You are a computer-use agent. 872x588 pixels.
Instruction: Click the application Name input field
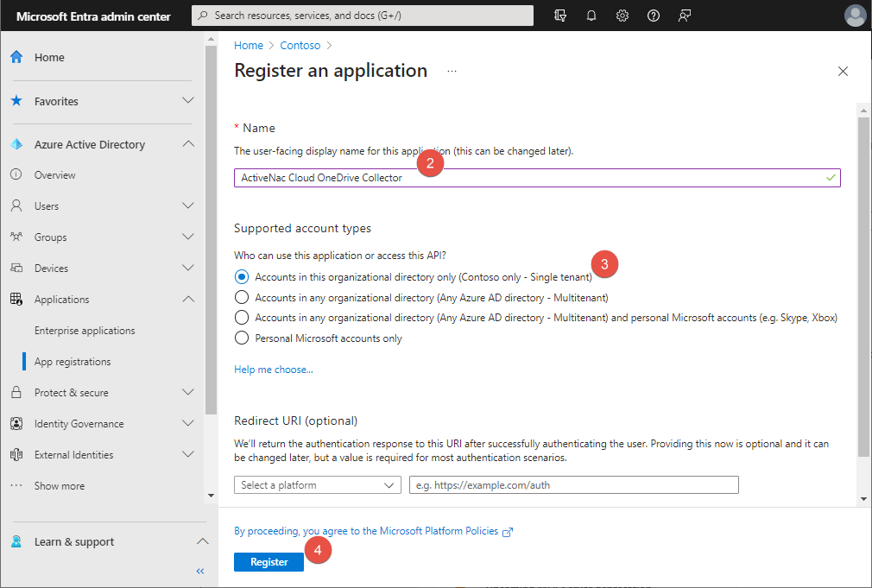pos(537,177)
